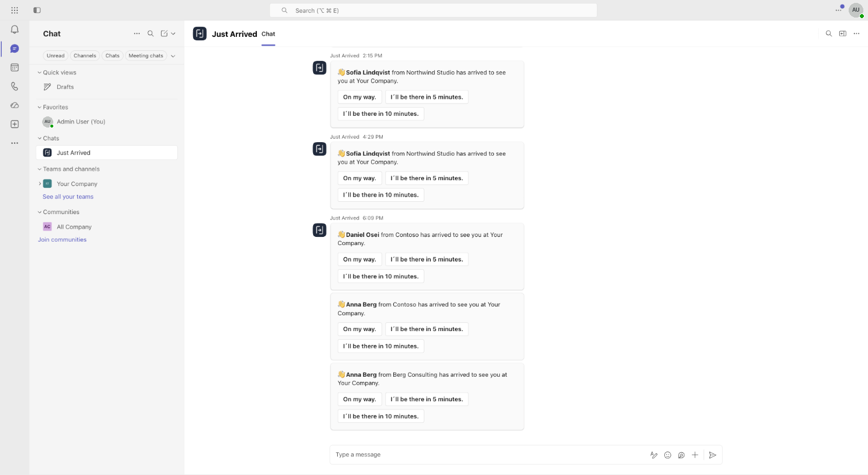Reply 5 minutes on the 2:15 PM card
The image size is (868, 475).
coord(427,97)
